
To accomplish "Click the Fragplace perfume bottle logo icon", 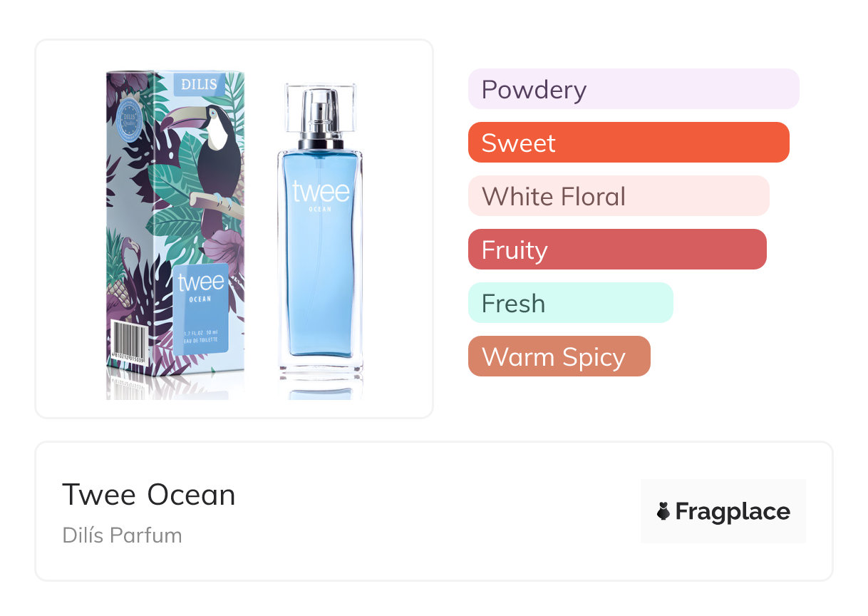I will (663, 511).
